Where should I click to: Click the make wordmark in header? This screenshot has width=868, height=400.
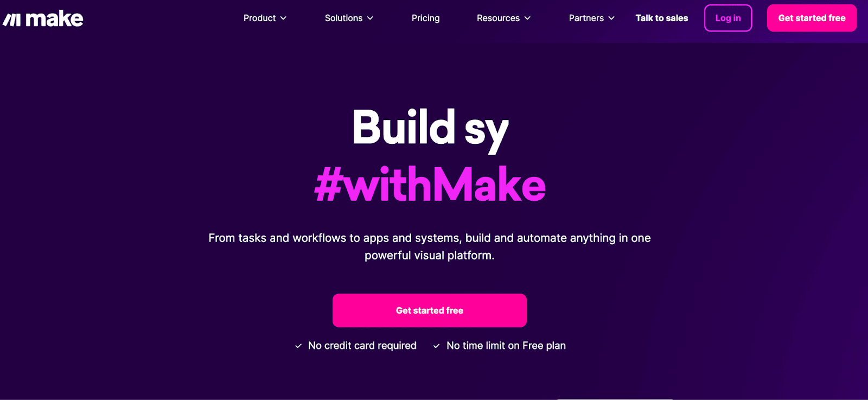click(x=54, y=19)
